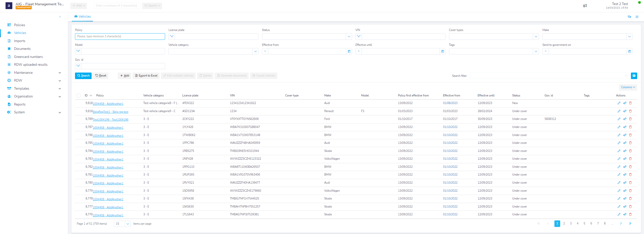The height and width of the screenshot is (234, 644).
Task: Click the Add vehicle button
Action: (125, 76)
